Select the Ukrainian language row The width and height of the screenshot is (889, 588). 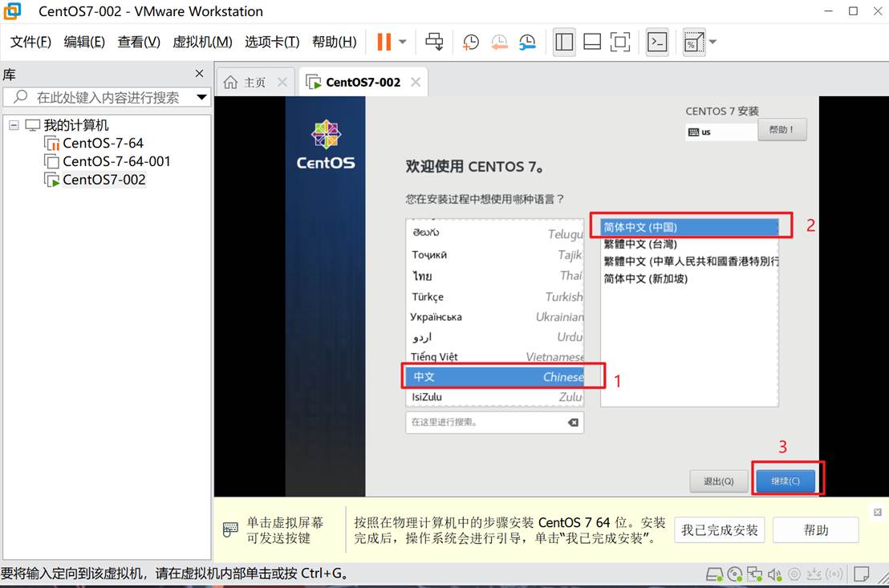pyautogui.click(x=494, y=317)
